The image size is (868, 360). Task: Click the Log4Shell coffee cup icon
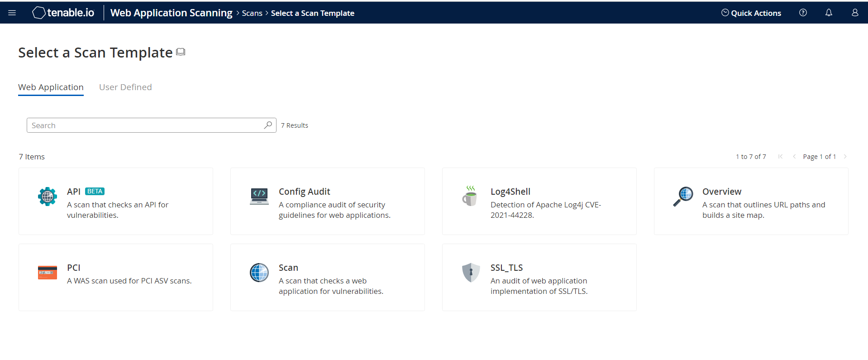point(470,196)
